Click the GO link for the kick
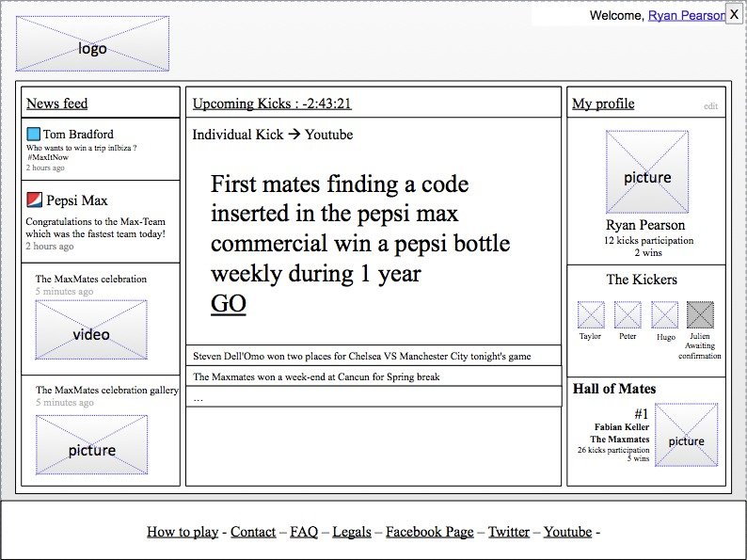The height and width of the screenshot is (560, 747). coord(229,303)
